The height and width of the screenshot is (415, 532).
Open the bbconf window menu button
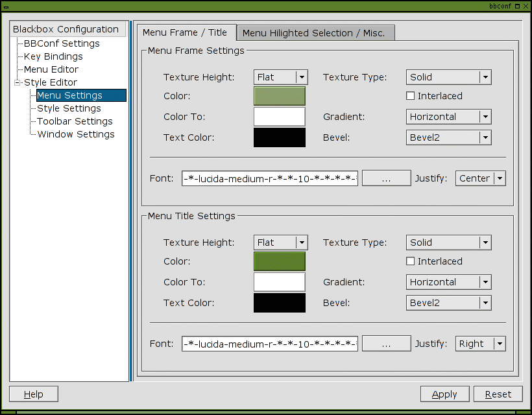(6, 6)
